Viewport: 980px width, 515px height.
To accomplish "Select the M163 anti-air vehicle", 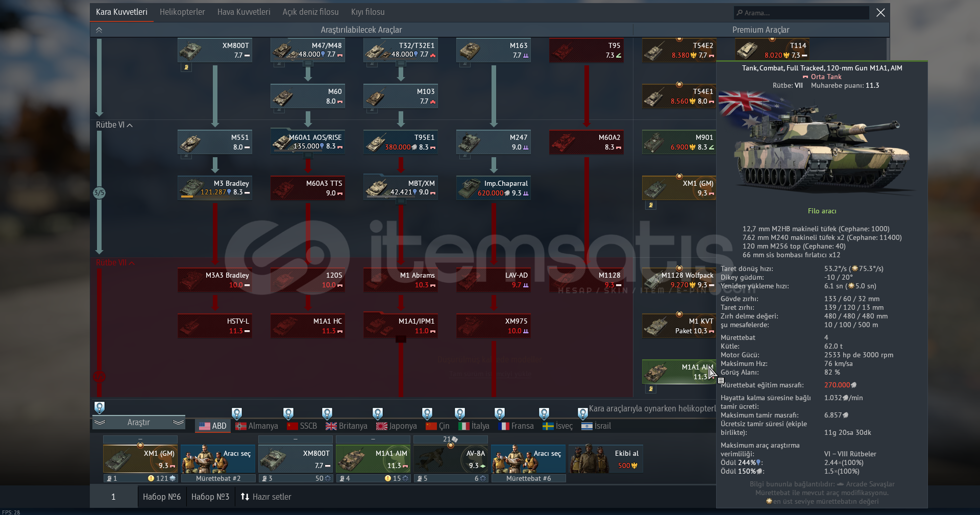I will (494, 50).
